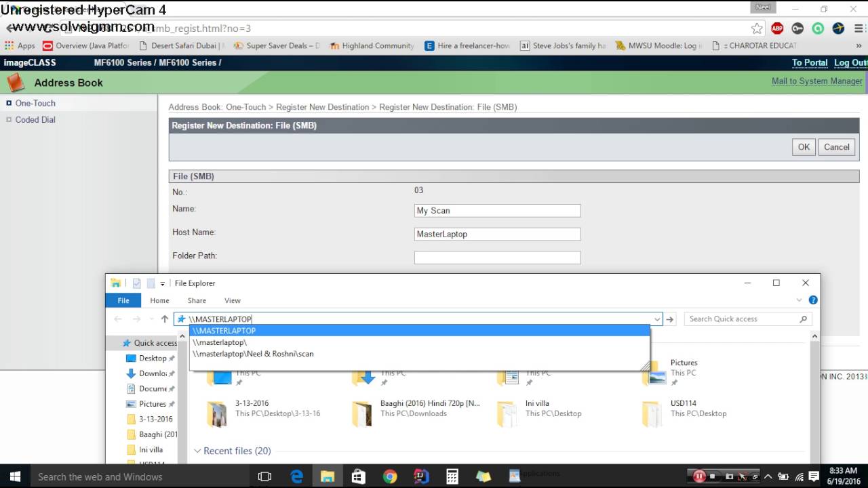
Task: Open the File tab in File Explorer
Action: [x=123, y=300]
